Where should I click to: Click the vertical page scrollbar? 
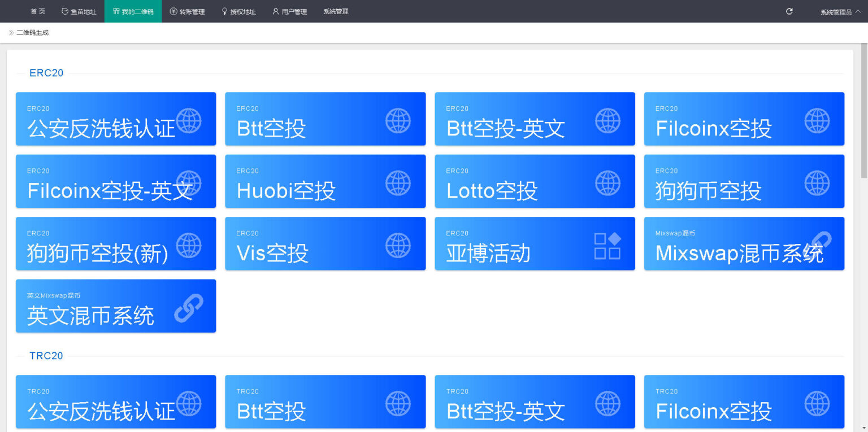[x=864, y=113]
